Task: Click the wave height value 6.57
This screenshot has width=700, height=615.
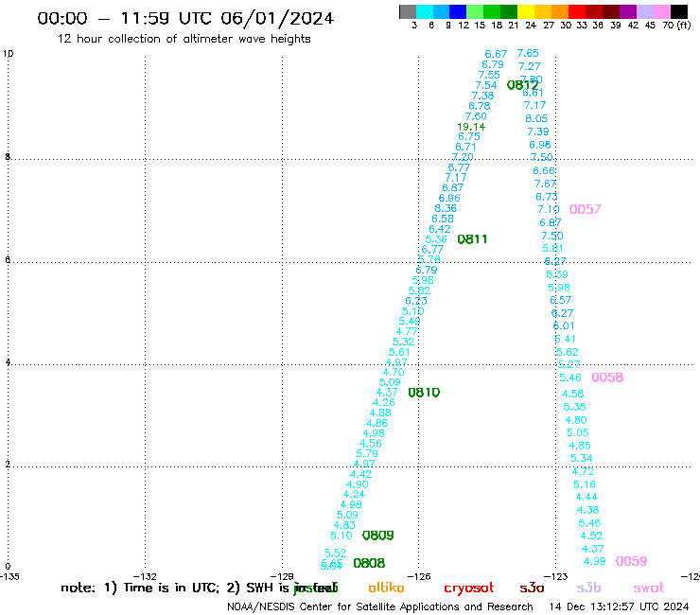Action: click(560, 300)
